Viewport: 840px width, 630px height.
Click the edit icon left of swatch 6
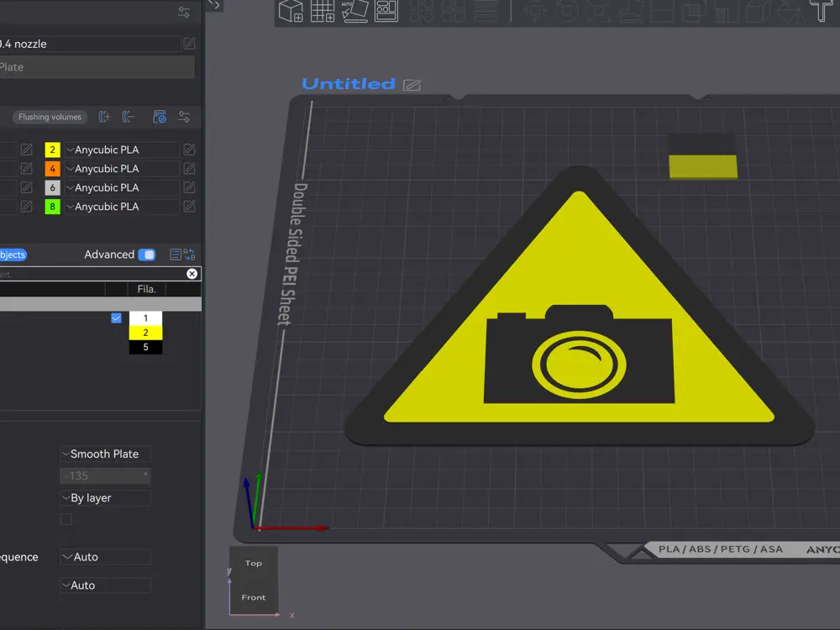[26, 187]
